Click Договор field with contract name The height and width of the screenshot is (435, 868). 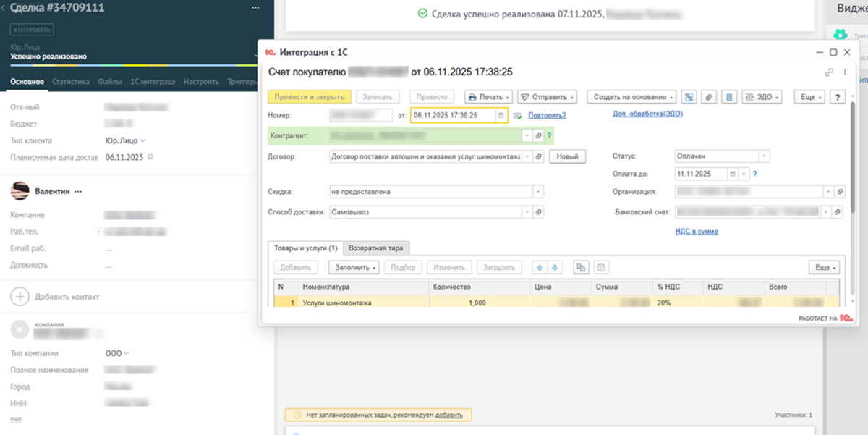[425, 156]
